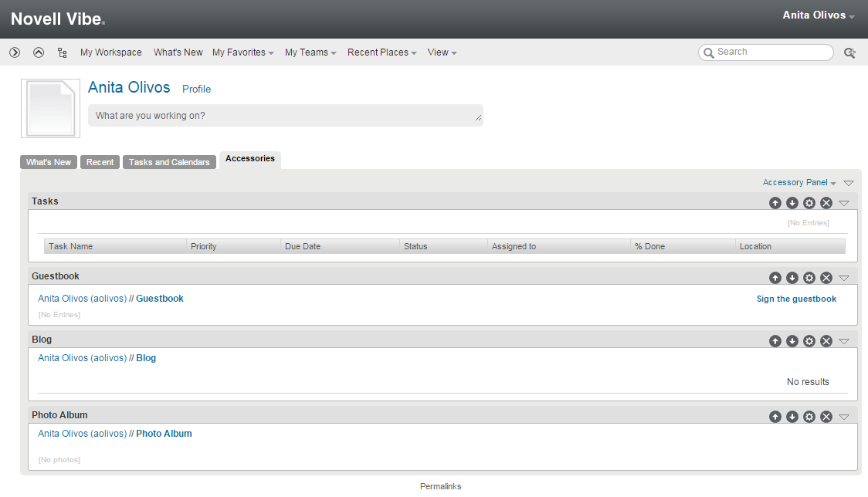Click Anita Olivos (aolivos) link in Photo Album
Image resolution: width=868 pixels, height=497 pixels.
(x=83, y=434)
